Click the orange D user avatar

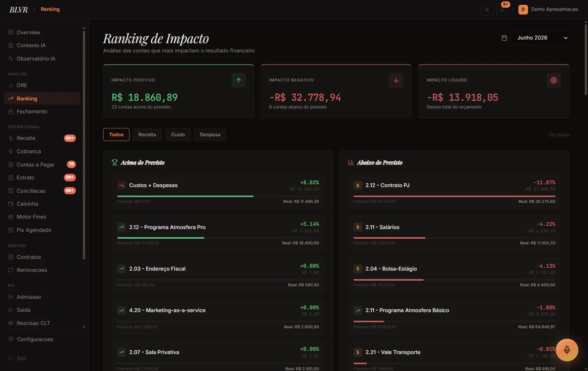[523, 9]
